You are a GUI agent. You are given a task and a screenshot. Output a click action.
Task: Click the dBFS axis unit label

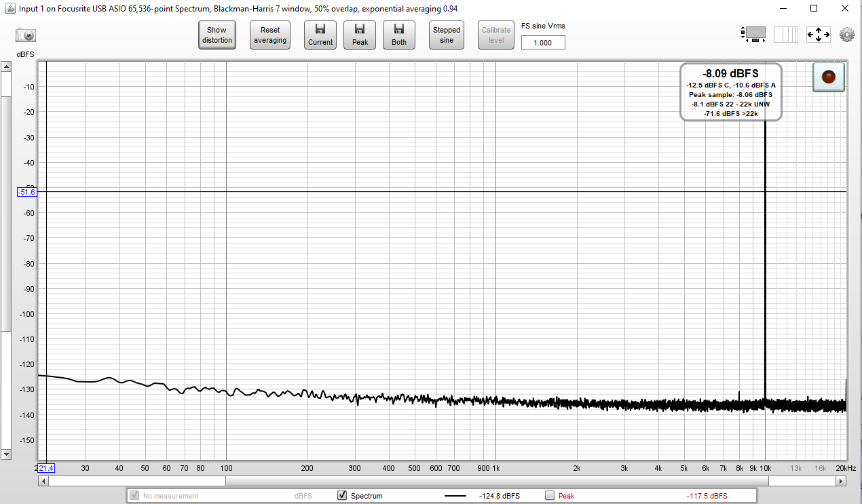[x=25, y=54]
